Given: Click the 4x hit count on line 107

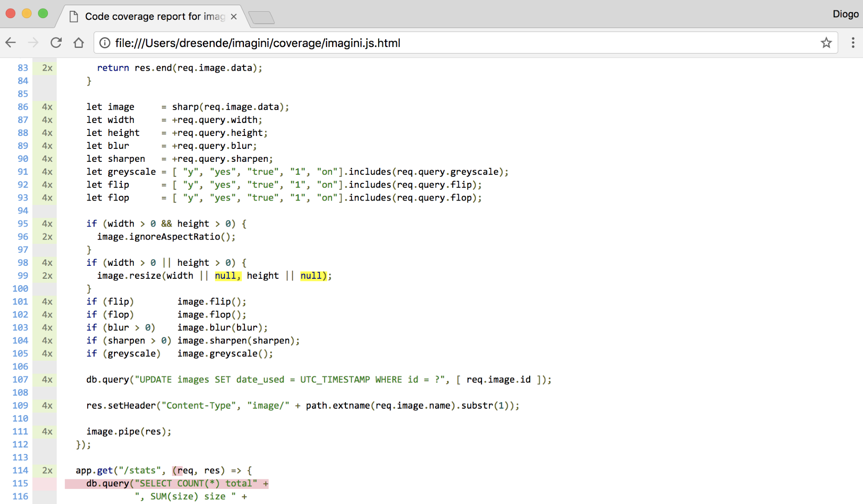Looking at the screenshot, I should 47,379.
